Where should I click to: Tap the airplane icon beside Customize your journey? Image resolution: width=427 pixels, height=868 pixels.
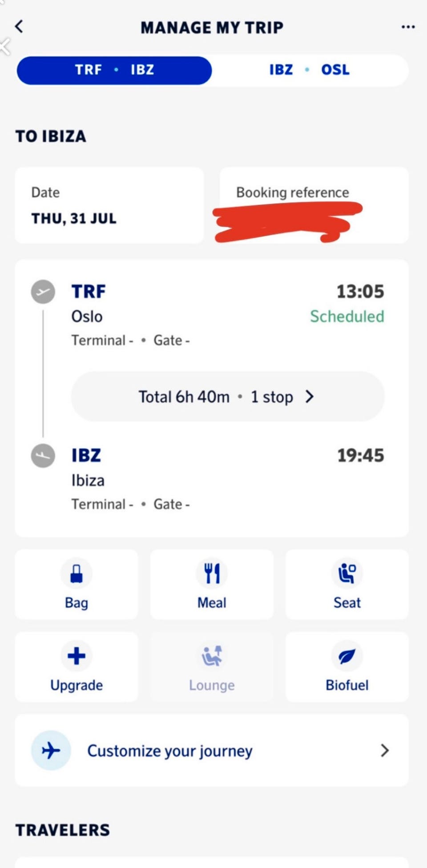coord(51,750)
